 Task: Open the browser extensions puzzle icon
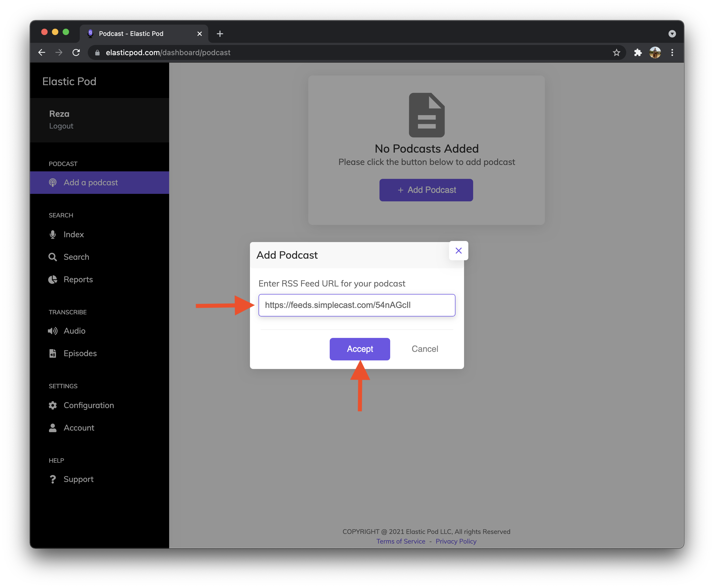638,52
